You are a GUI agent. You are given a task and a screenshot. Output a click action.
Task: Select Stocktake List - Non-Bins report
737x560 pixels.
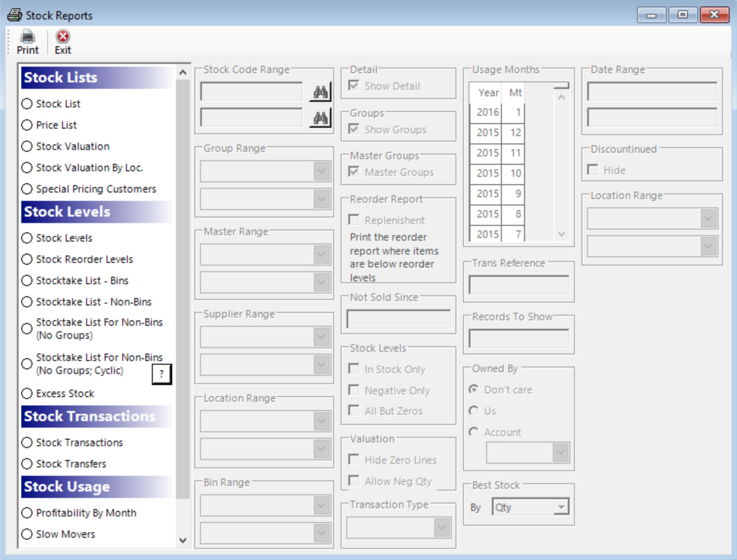(x=27, y=302)
